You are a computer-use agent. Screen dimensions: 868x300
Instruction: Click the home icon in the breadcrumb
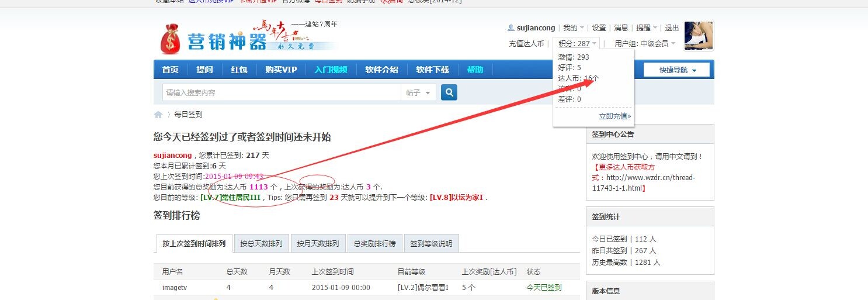coord(158,115)
